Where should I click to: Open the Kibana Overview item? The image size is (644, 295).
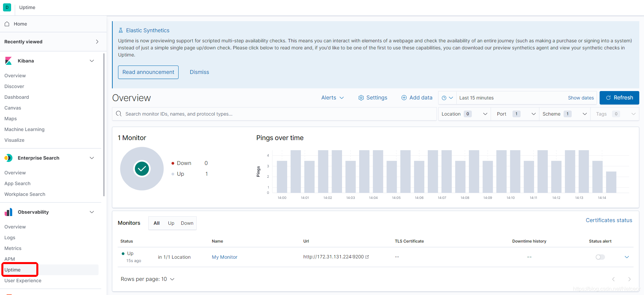pyautogui.click(x=15, y=76)
